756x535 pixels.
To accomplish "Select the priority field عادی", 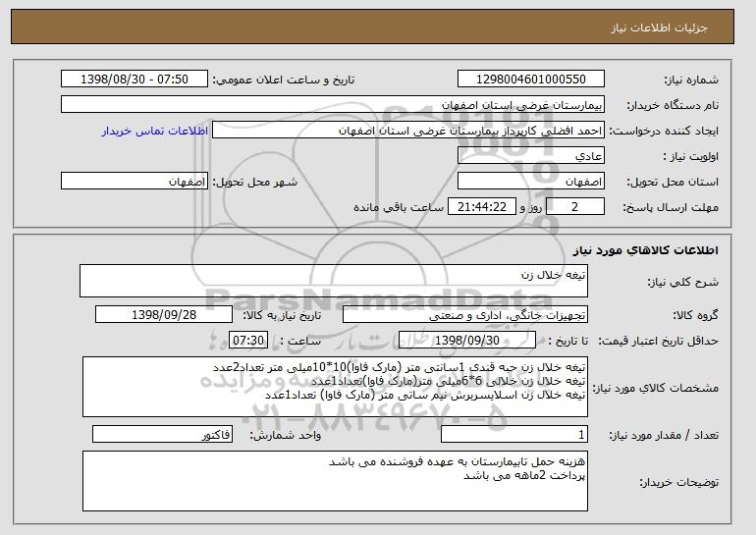I will (531, 156).
